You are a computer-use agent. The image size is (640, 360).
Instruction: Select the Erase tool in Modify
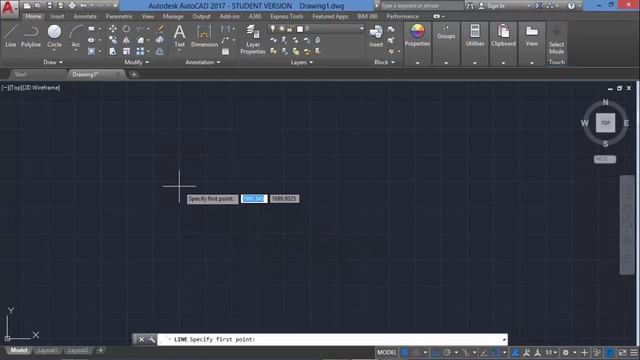[x=160, y=29]
